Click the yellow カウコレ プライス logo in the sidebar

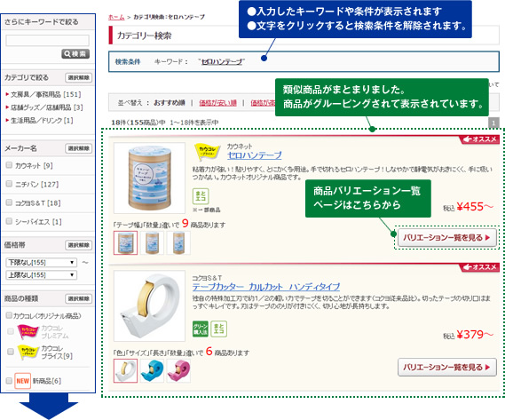[28, 352]
